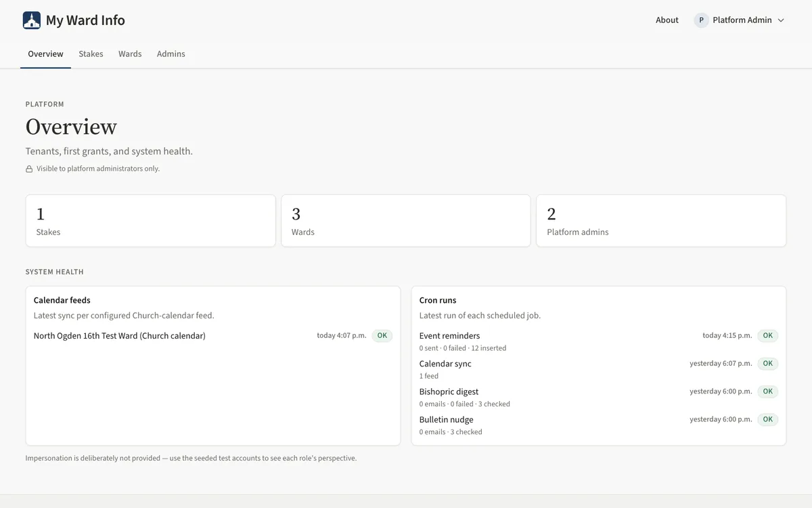This screenshot has height=508, width=812.
Task: Click the My Ward Info church logo icon
Action: coord(32,20)
